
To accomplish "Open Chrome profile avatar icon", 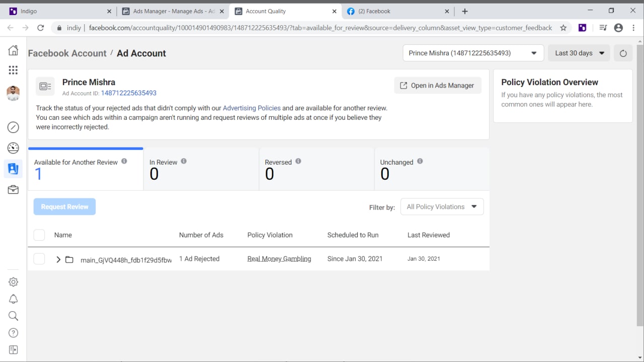I will (x=619, y=28).
